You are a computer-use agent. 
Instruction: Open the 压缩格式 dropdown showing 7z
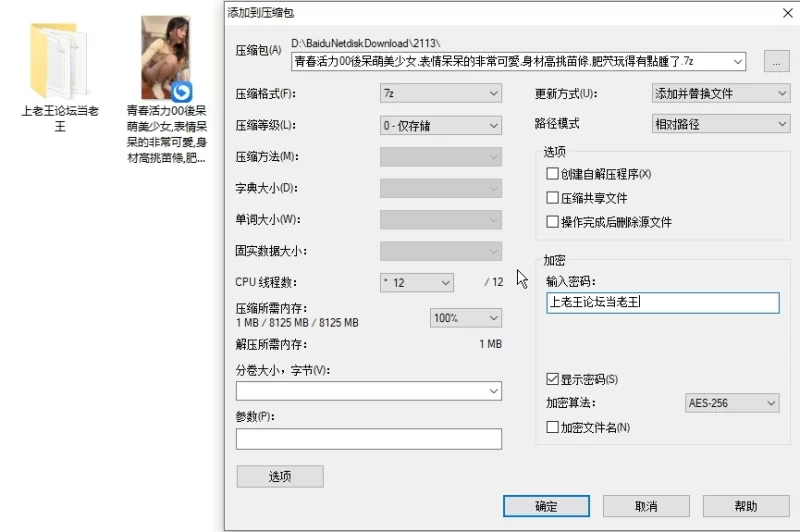click(440, 94)
